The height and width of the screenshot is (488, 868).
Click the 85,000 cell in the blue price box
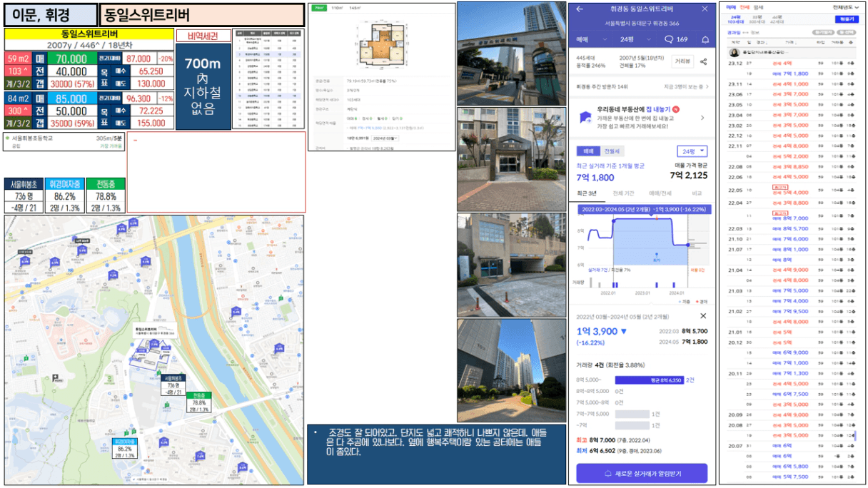point(71,98)
